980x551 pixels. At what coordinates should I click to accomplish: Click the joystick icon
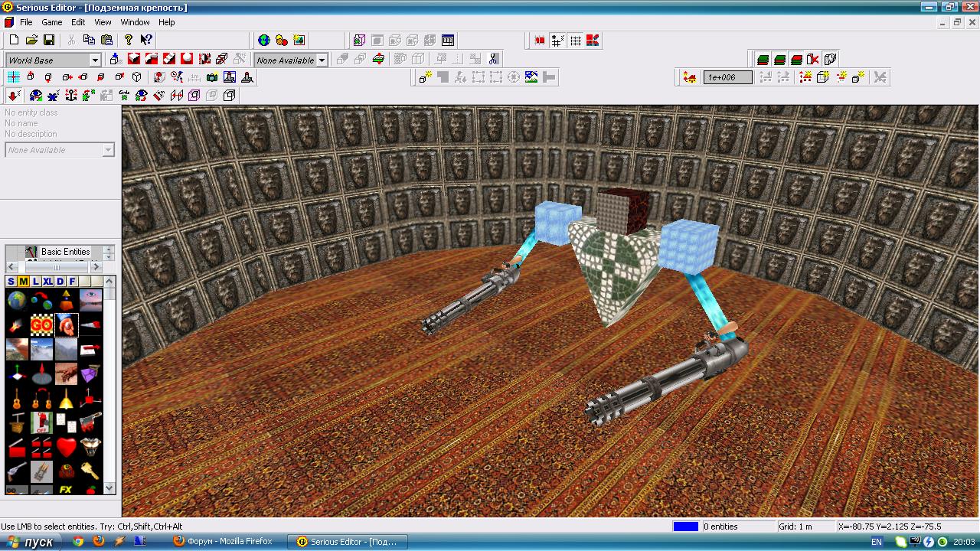click(247, 77)
